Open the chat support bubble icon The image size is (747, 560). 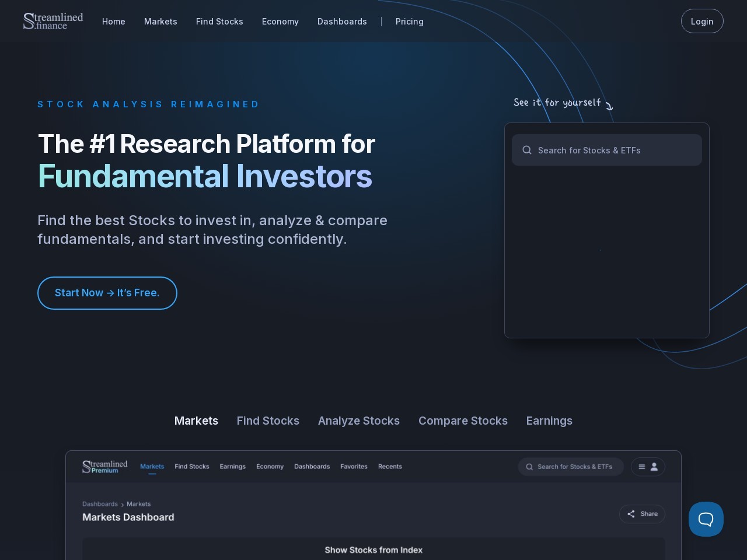click(x=706, y=519)
